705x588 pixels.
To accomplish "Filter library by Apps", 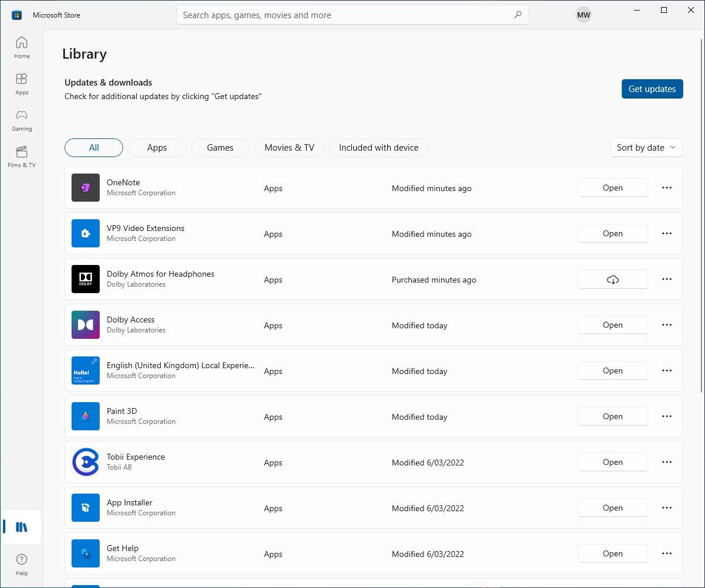I will click(157, 148).
